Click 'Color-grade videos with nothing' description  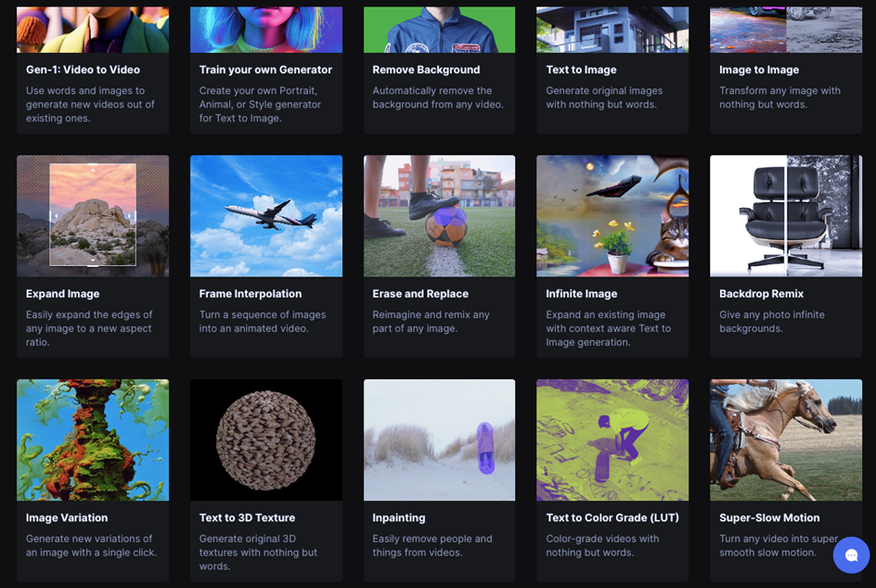pos(602,545)
